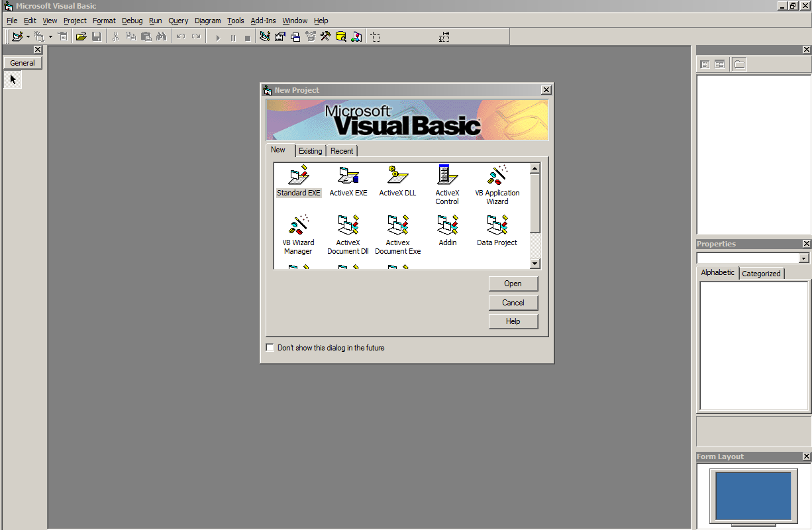The width and height of the screenshot is (812, 530).
Task: Click the Copy toolbar icon
Action: coord(130,37)
